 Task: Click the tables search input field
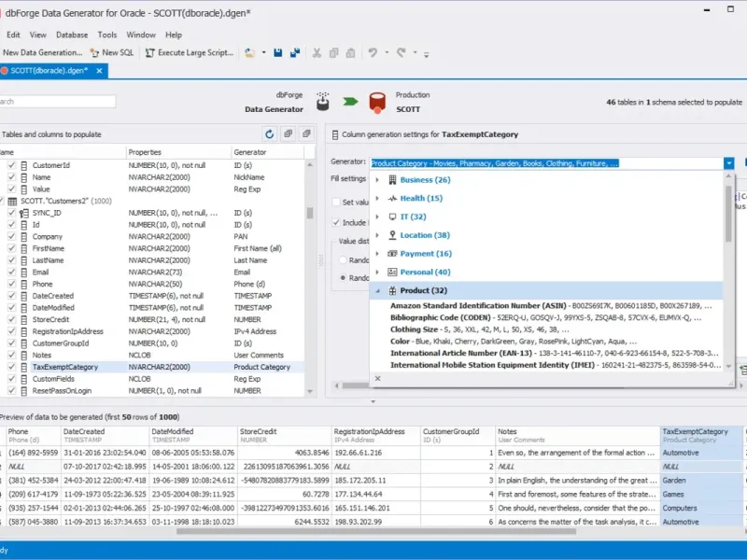[56, 102]
